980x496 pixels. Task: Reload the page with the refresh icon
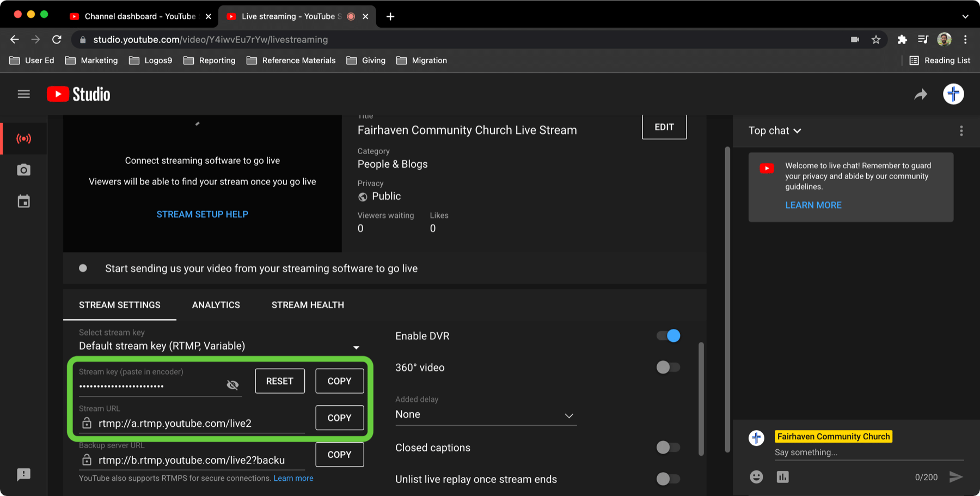pos(57,39)
